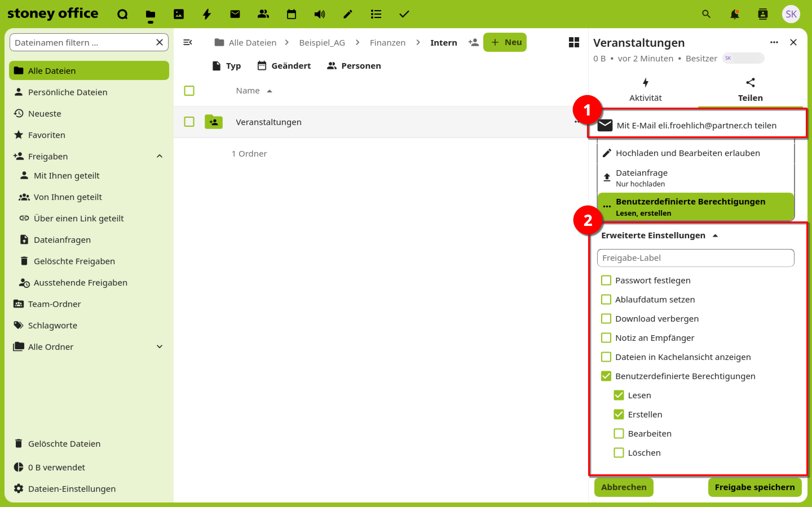
Task: Click the Talk speech bubble icon
Action: (122, 14)
